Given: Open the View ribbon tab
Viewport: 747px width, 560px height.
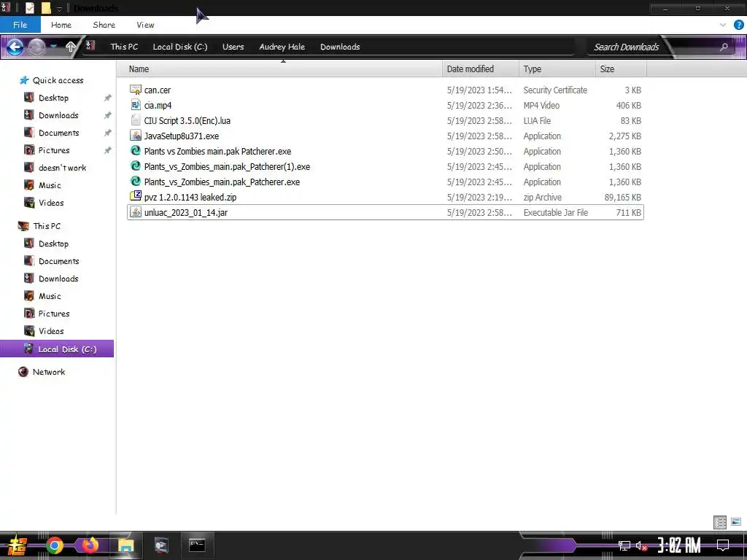Looking at the screenshot, I should [x=145, y=25].
